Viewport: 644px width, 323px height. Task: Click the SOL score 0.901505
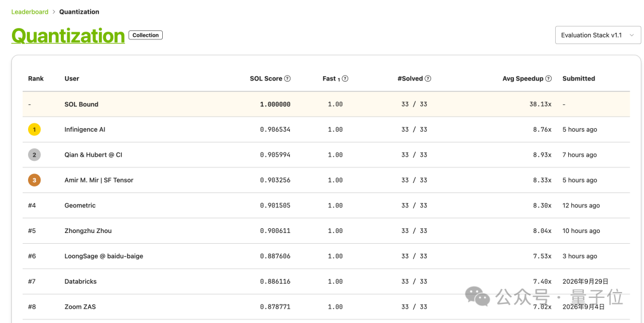pyautogui.click(x=275, y=206)
